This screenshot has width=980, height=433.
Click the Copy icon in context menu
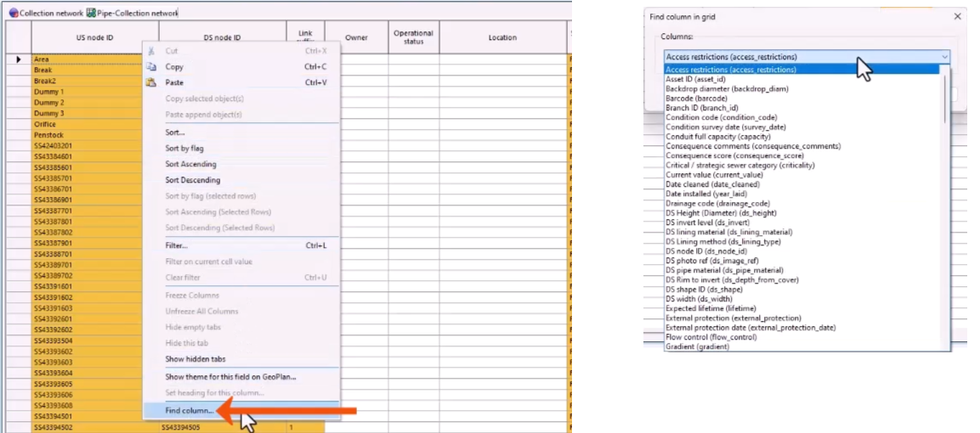(x=150, y=67)
